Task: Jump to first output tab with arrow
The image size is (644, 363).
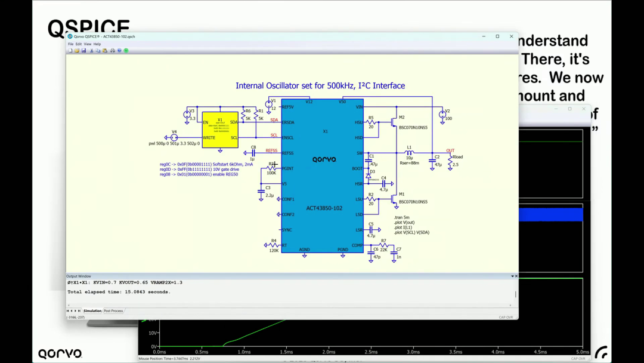Action: click(68, 311)
